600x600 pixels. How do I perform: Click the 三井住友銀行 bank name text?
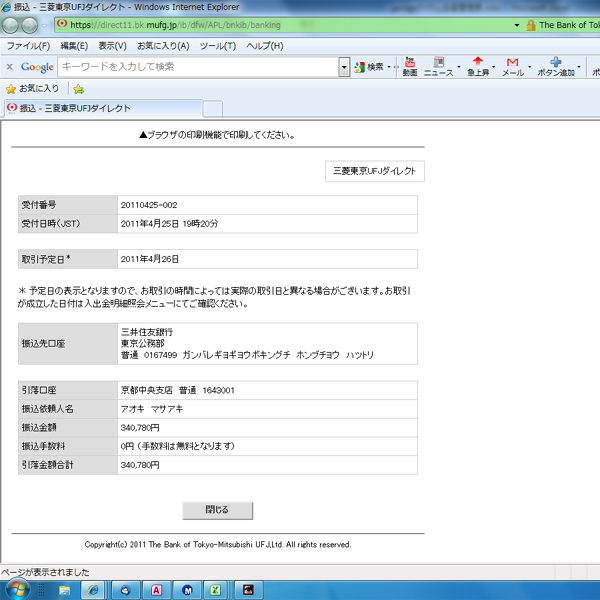147,332
